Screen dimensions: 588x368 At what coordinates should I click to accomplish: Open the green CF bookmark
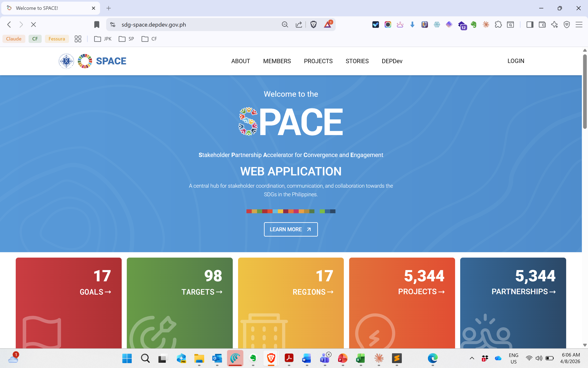click(x=35, y=39)
